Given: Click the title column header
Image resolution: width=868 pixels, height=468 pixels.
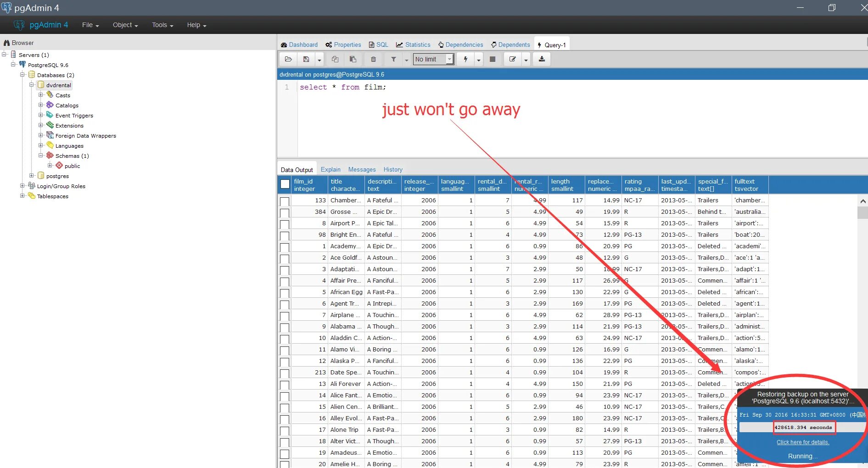Looking at the screenshot, I should coord(346,185).
